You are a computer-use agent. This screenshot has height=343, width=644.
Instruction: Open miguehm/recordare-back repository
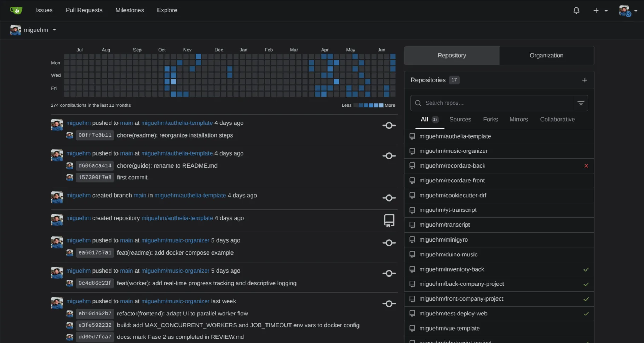452,166
